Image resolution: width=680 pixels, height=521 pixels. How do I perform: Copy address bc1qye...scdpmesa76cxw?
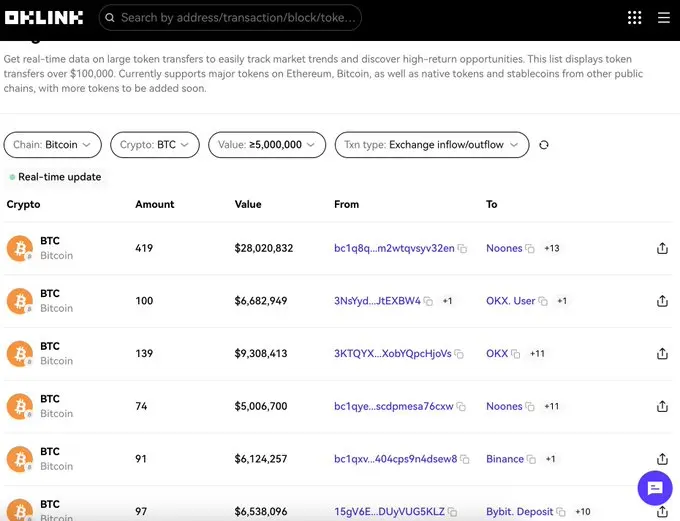tap(461, 406)
